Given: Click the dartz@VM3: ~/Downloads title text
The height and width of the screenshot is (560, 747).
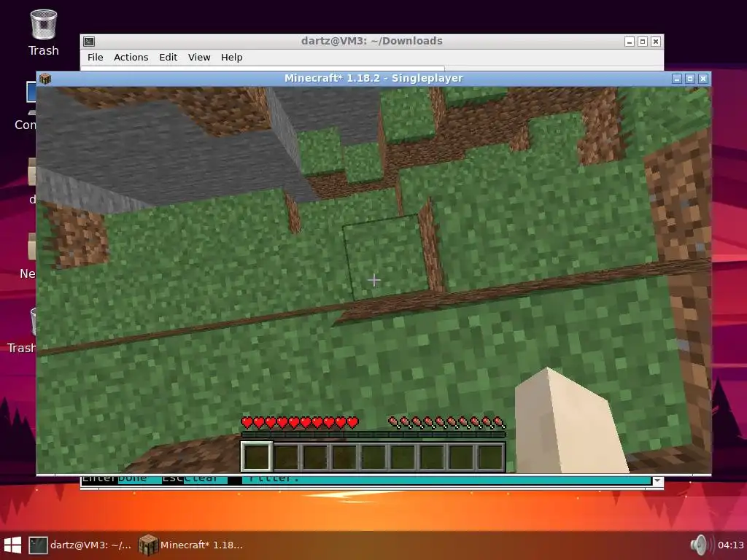Looking at the screenshot, I should click(x=371, y=41).
